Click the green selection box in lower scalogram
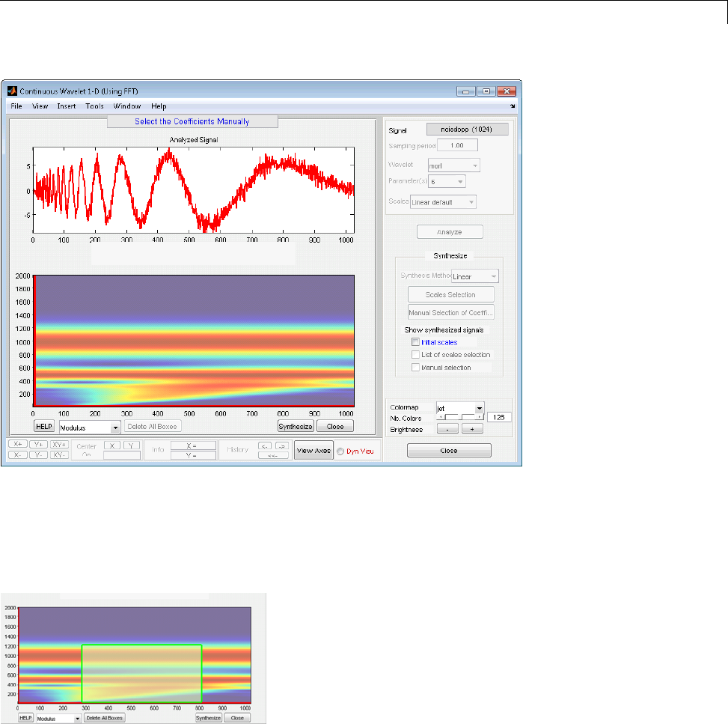 click(141, 673)
